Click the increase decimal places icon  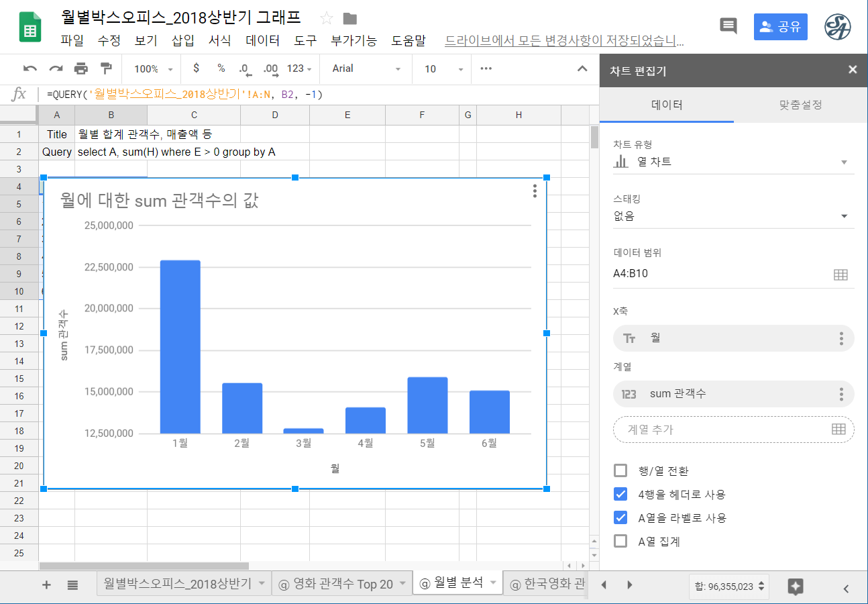(x=270, y=68)
